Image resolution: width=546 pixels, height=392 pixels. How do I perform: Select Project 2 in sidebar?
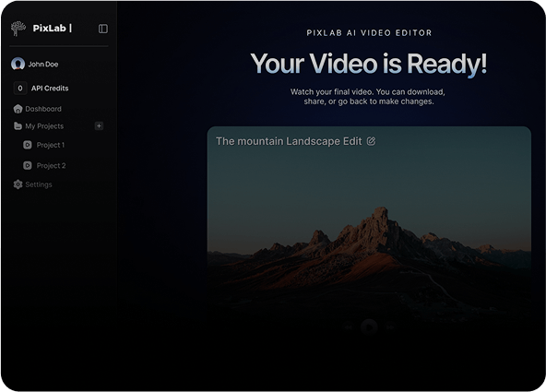(51, 165)
